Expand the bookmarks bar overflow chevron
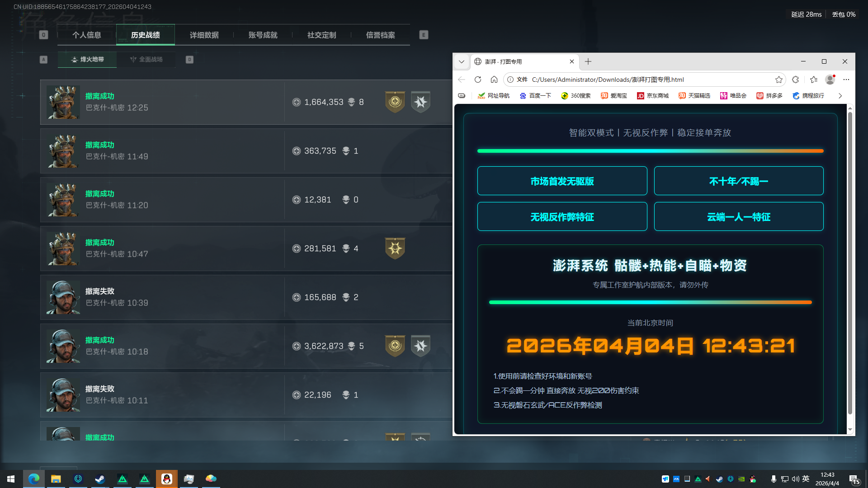The height and width of the screenshot is (488, 868). (840, 96)
